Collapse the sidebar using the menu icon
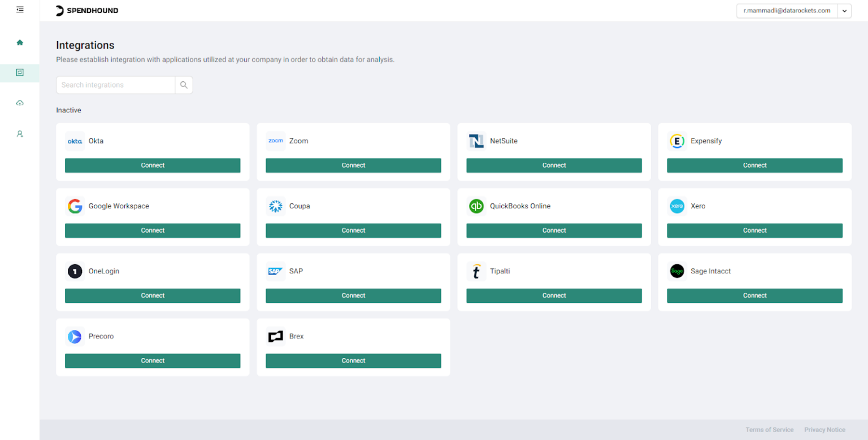This screenshot has width=868, height=440. pyautogui.click(x=19, y=9)
